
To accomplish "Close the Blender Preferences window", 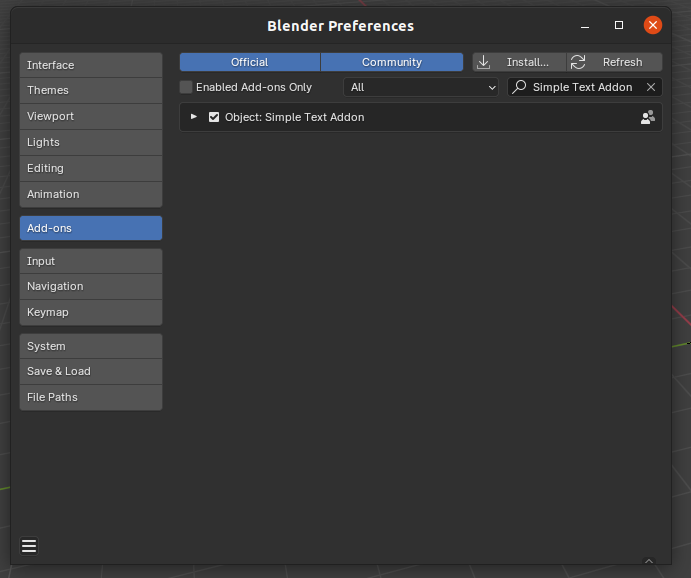I will pyautogui.click(x=653, y=25).
